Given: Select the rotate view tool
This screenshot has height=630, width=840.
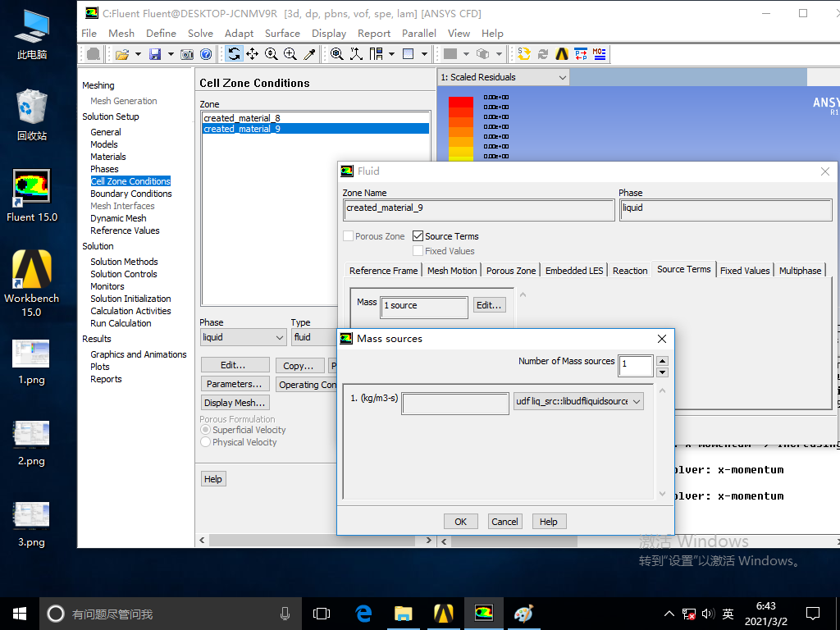Looking at the screenshot, I should click(x=234, y=54).
